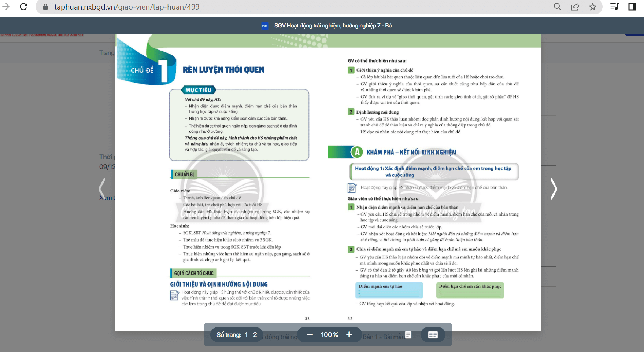Reload the browser page
644x352 pixels.
point(23,7)
